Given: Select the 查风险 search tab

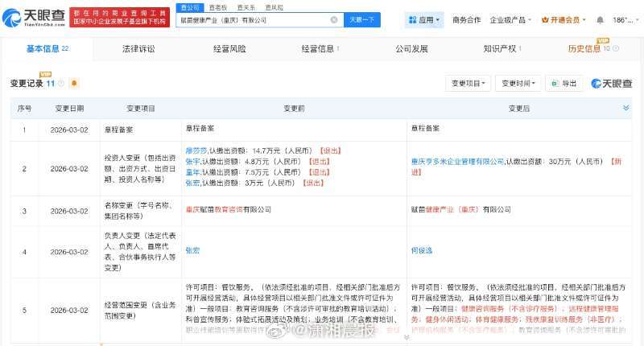Looking at the screenshot, I should click(x=274, y=7).
